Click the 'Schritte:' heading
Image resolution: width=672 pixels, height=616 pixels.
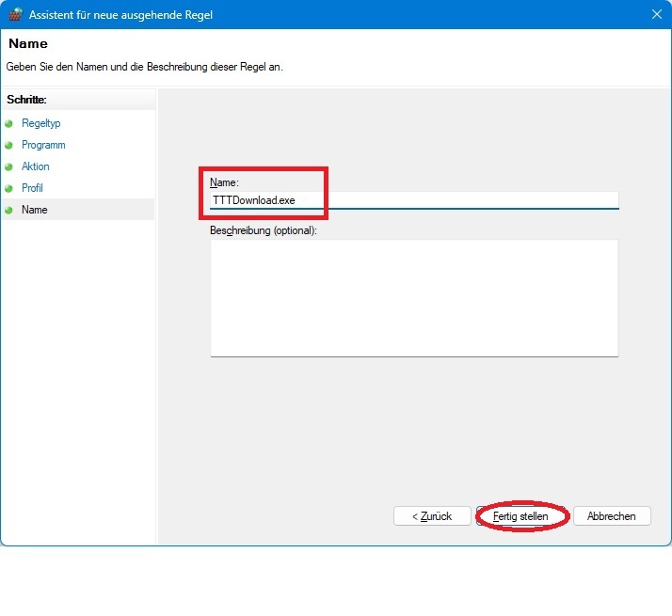pos(26,100)
